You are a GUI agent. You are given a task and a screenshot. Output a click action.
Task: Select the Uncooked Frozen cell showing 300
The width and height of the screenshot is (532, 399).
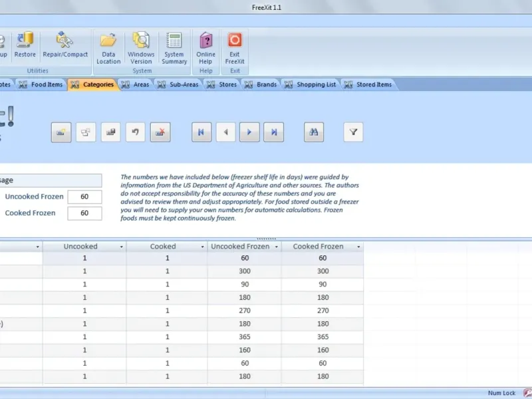[244, 271]
